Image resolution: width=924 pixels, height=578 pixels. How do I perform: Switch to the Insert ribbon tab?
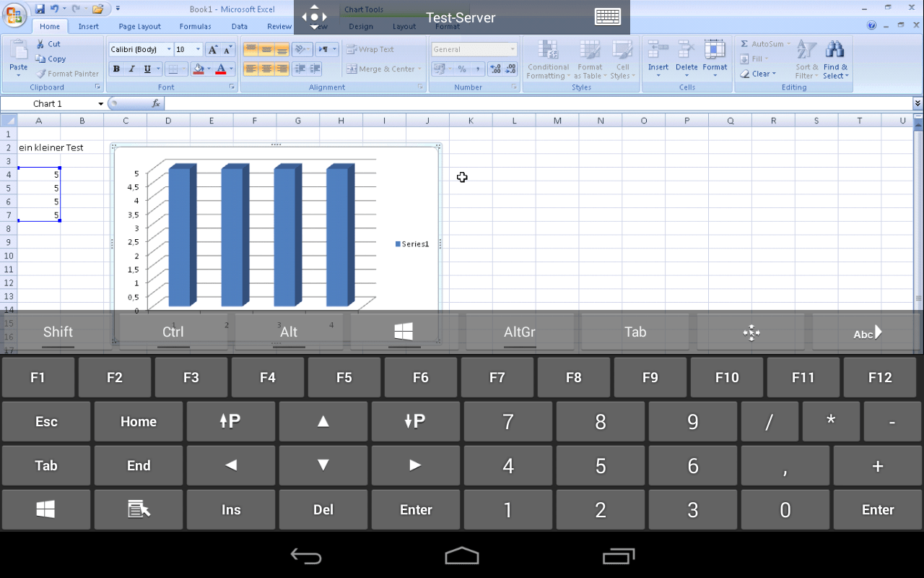[x=89, y=27]
